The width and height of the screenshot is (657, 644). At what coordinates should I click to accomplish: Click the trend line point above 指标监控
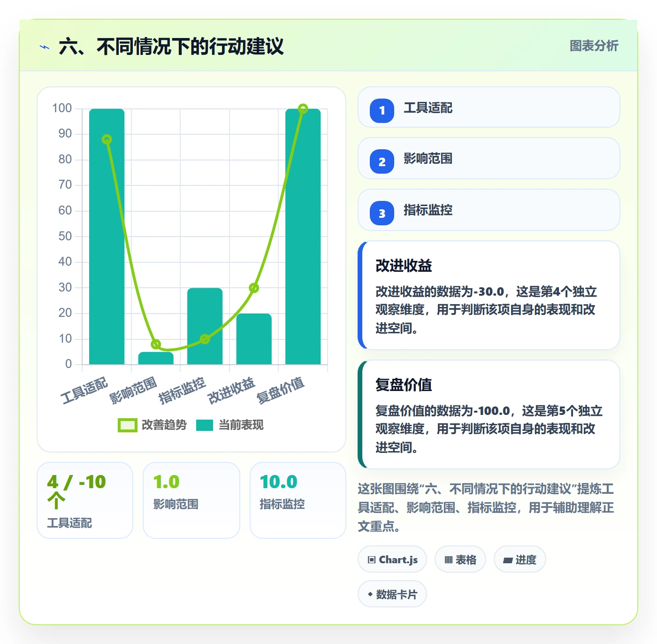pos(205,339)
